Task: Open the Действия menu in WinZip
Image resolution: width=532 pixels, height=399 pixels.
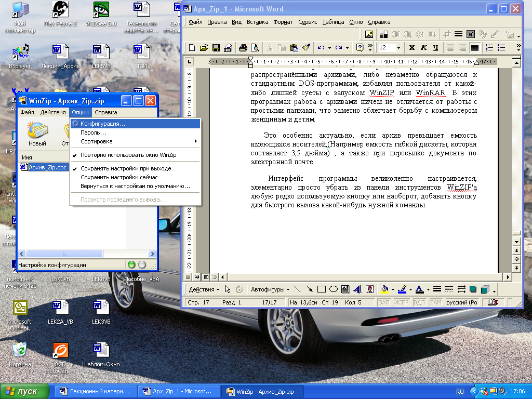Action: (x=53, y=112)
